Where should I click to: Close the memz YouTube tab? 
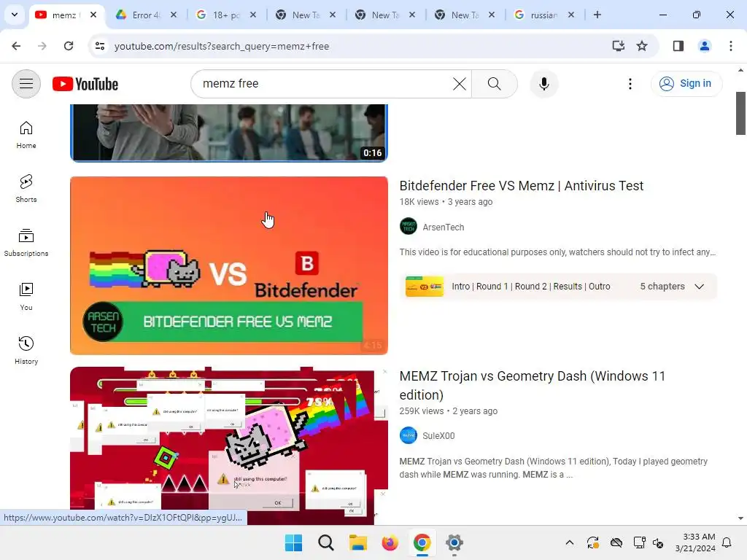[93, 15]
